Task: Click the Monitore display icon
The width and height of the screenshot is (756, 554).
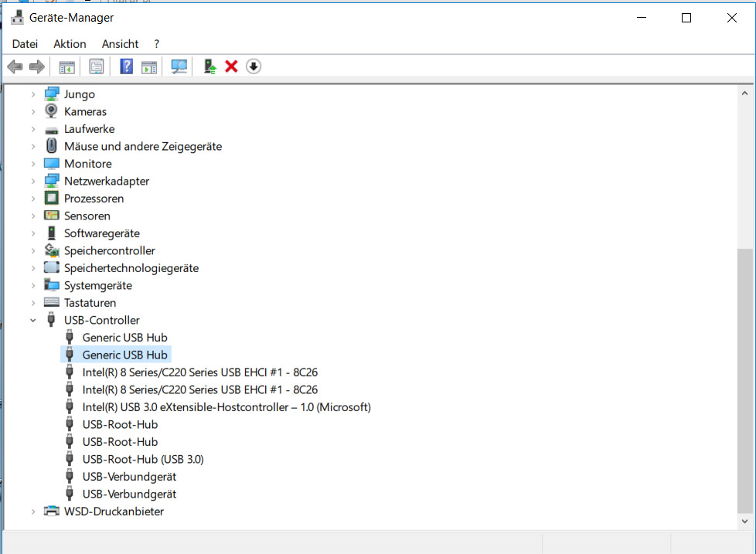Action: (x=52, y=164)
